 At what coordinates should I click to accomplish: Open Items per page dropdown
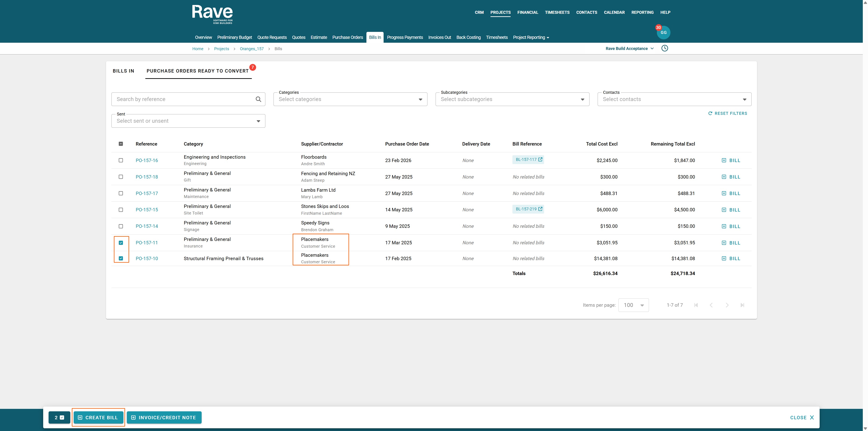point(633,305)
